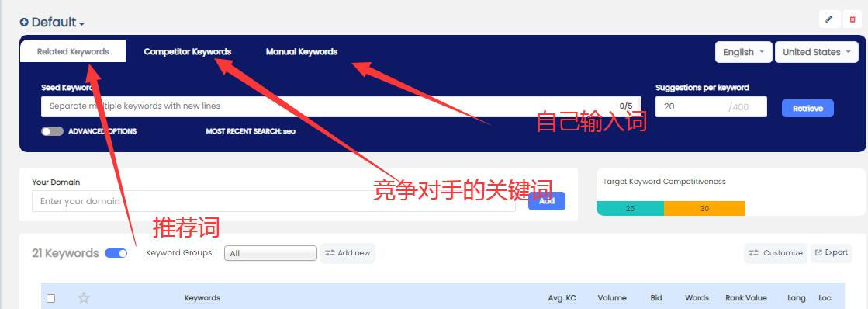Image resolution: width=868 pixels, height=309 pixels.
Task: Switch to the Manual Keywords tab
Action: [302, 51]
